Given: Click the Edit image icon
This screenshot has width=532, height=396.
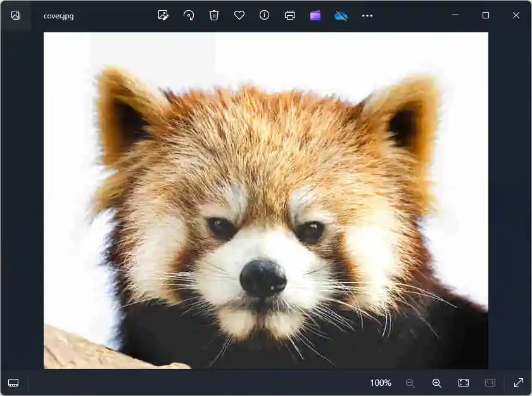Looking at the screenshot, I should [163, 15].
